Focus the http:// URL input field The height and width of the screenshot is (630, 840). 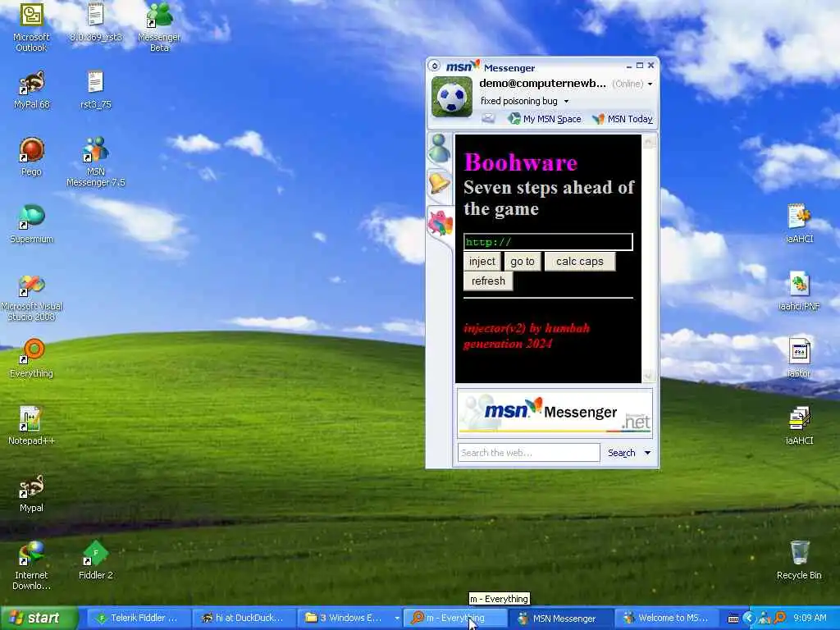[x=548, y=242]
